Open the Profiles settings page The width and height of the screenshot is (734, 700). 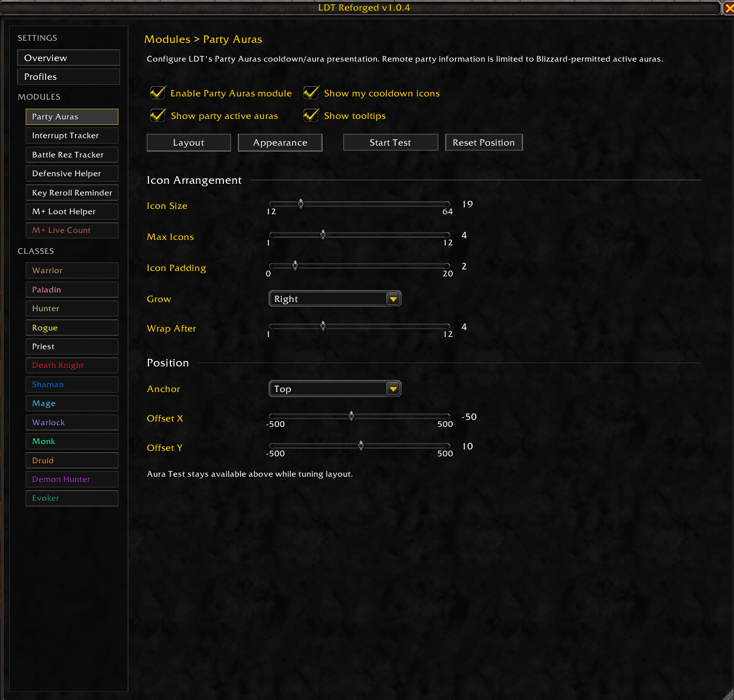69,77
